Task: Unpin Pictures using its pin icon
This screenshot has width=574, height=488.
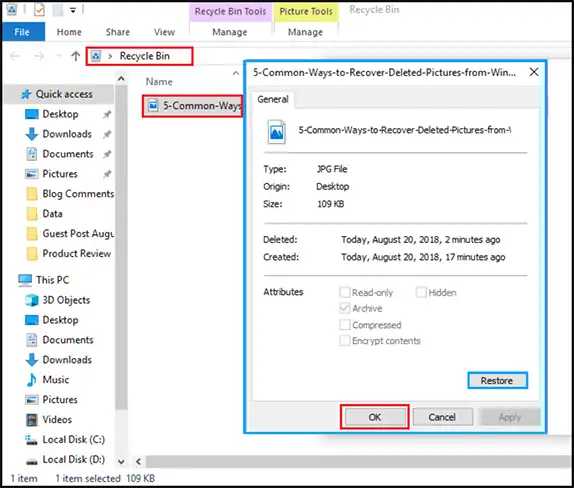Action: click(107, 174)
